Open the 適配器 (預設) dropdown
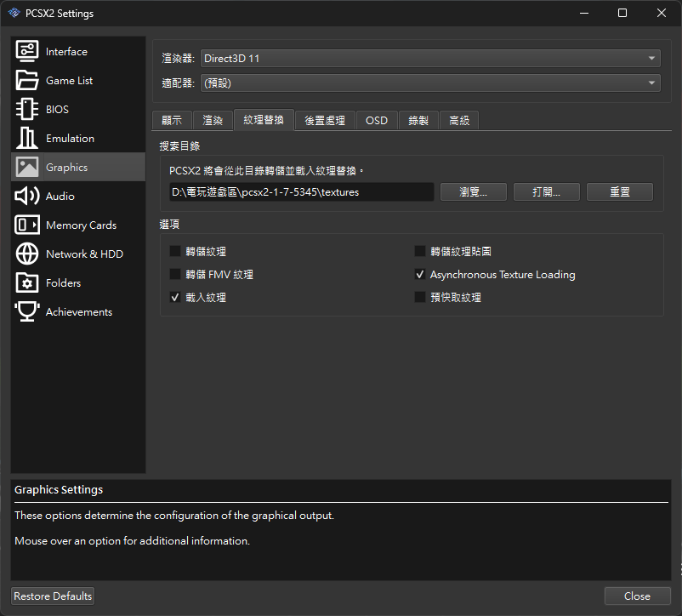Viewport: 682px width, 616px height. tap(430, 83)
